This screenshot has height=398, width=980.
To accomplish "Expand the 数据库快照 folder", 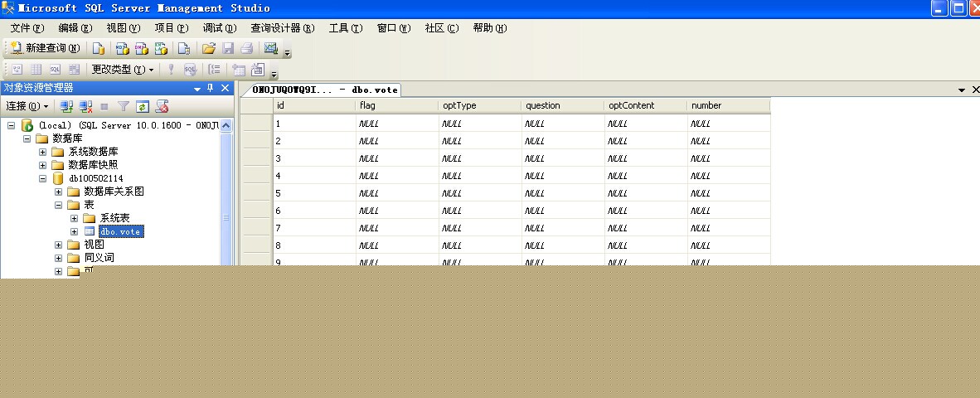I will tap(42, 165).
